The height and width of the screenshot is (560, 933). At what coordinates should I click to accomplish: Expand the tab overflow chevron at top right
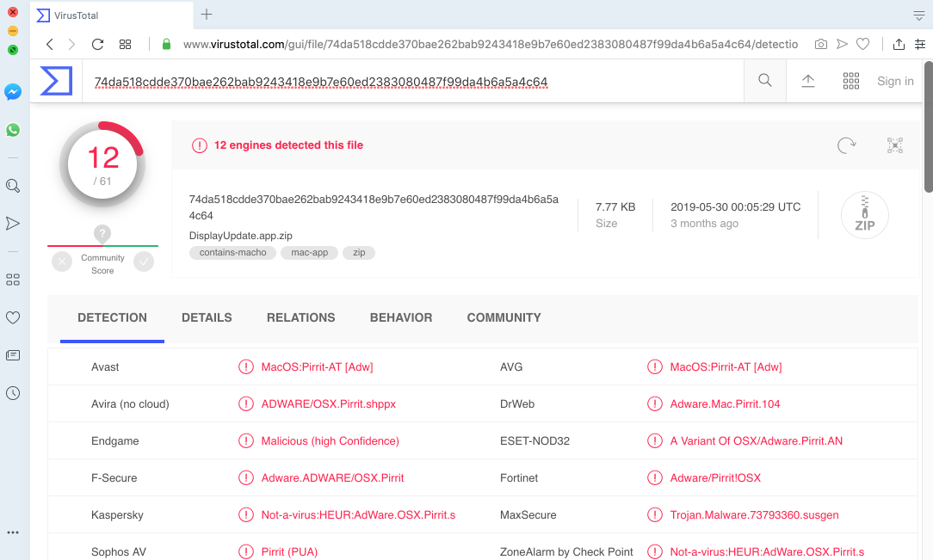coord(919,15)
